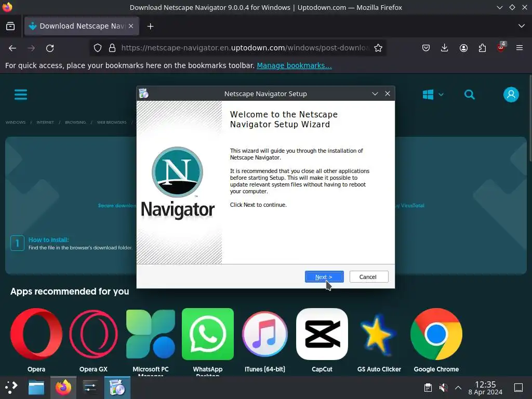The height and width of the screenshot is (399, 532).
Task: Open the Firefox Downloads panel
Action: [x=445, y=48]
